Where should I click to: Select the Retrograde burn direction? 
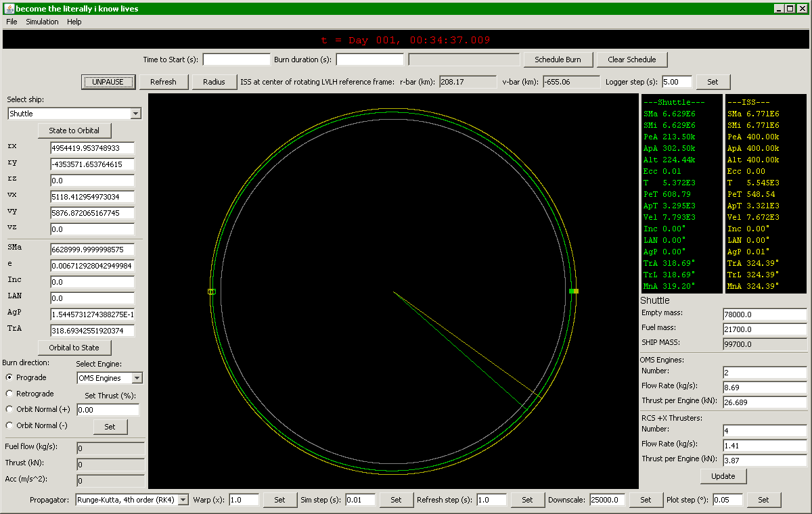coord(9,394)
